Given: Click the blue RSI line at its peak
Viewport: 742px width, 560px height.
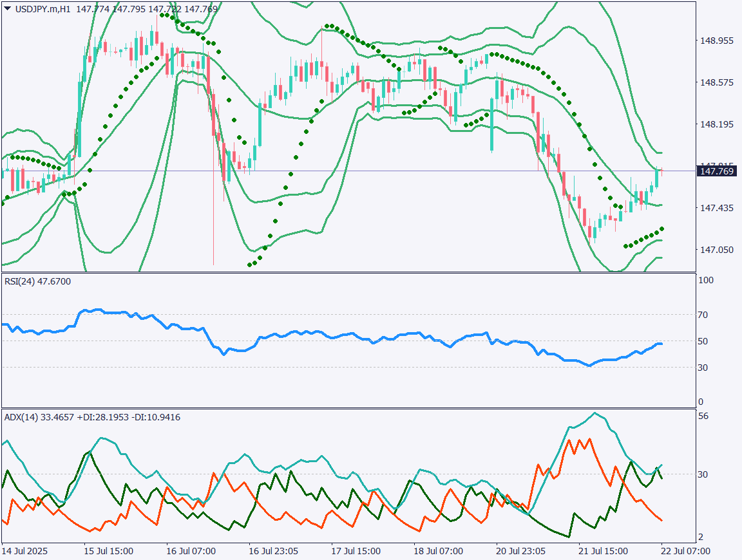Looking at the screenshot, I should [x=97, y=310].
